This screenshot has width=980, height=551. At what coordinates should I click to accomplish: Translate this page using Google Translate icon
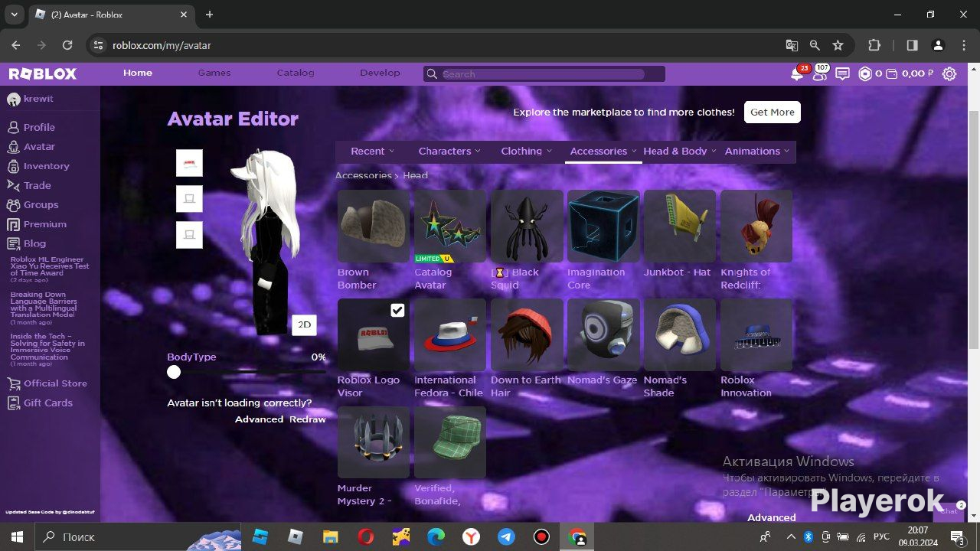(792, 45)
